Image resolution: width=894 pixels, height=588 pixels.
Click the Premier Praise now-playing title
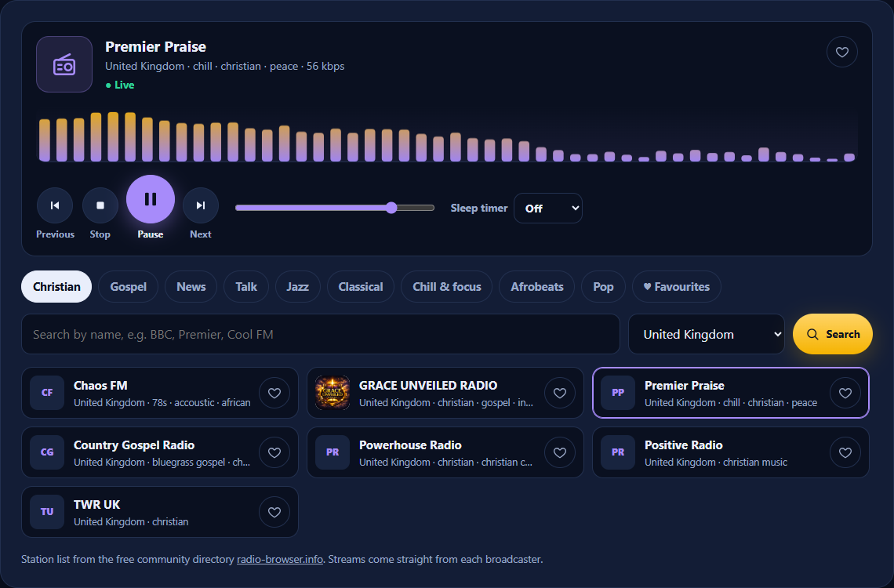coord(155,47)
